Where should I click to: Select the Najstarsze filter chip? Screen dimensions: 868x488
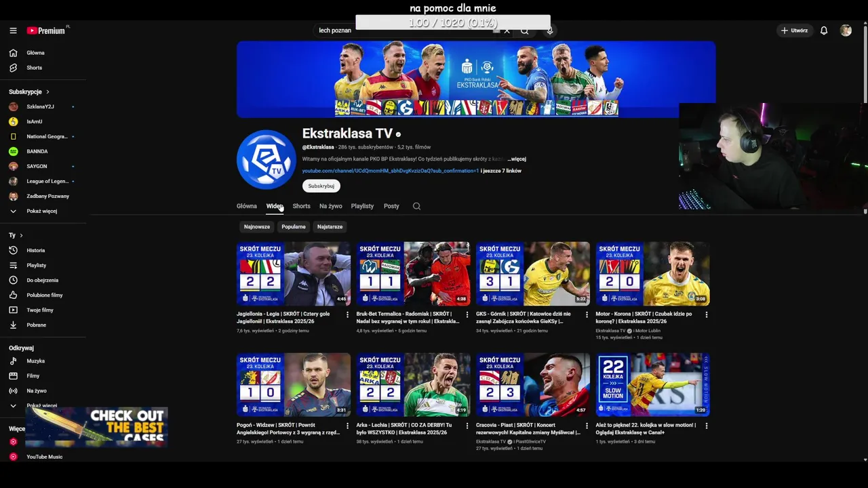330,226
